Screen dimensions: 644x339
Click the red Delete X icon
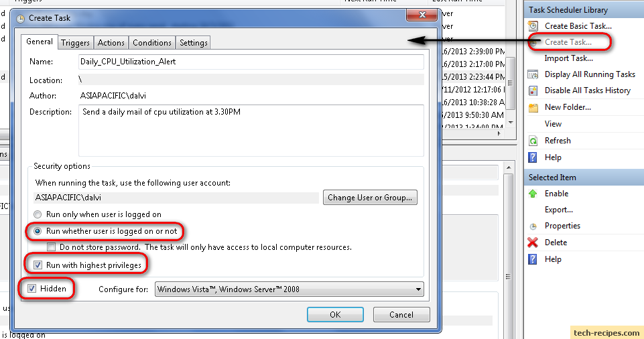(533, 243)
